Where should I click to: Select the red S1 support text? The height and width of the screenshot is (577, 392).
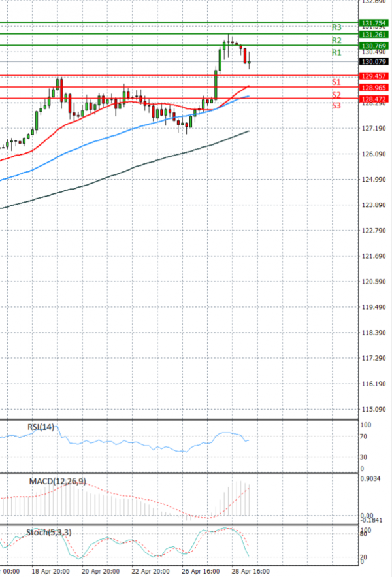tap(336, 82)
